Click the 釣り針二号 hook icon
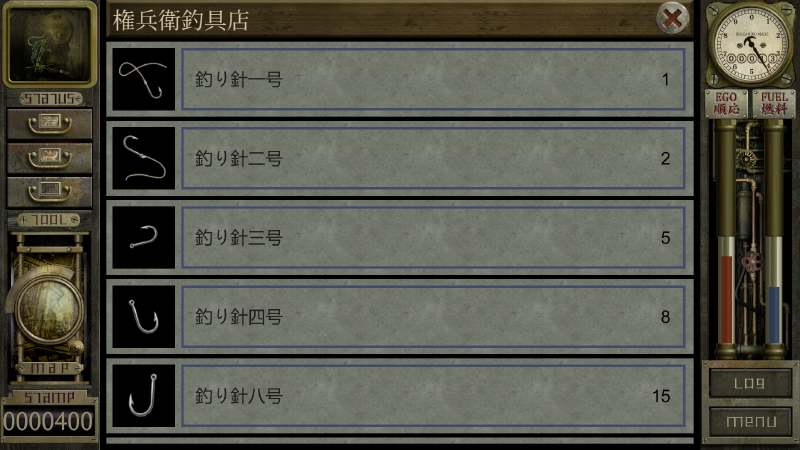 tap(143, 158)
